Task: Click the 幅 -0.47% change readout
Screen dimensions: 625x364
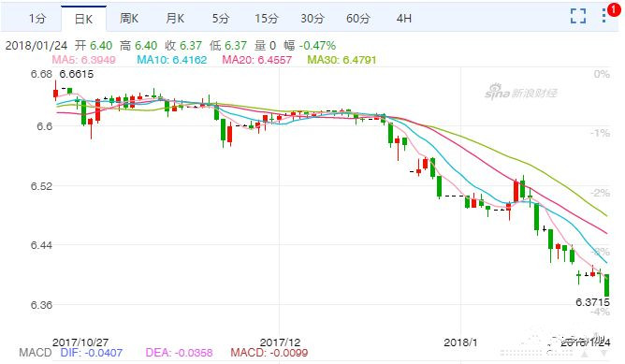Action: click(310, 46)
